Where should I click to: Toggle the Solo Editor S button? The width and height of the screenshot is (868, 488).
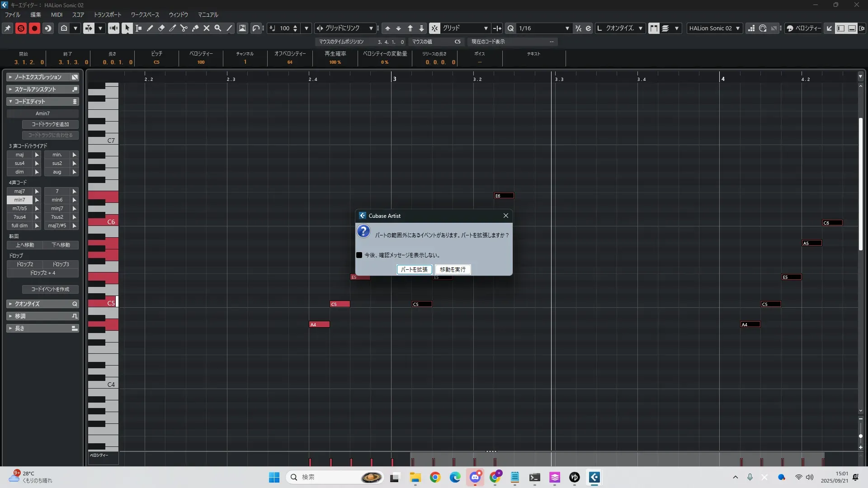(21, 28)
